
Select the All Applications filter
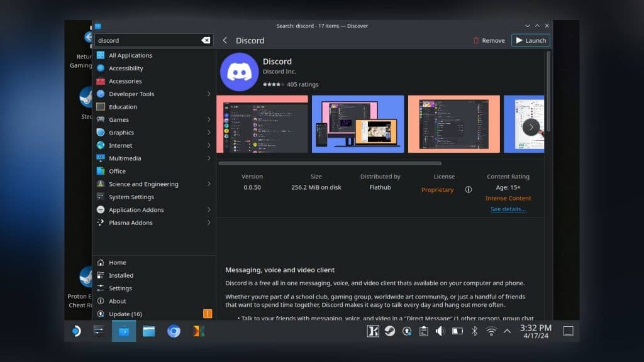coord(129,55)
